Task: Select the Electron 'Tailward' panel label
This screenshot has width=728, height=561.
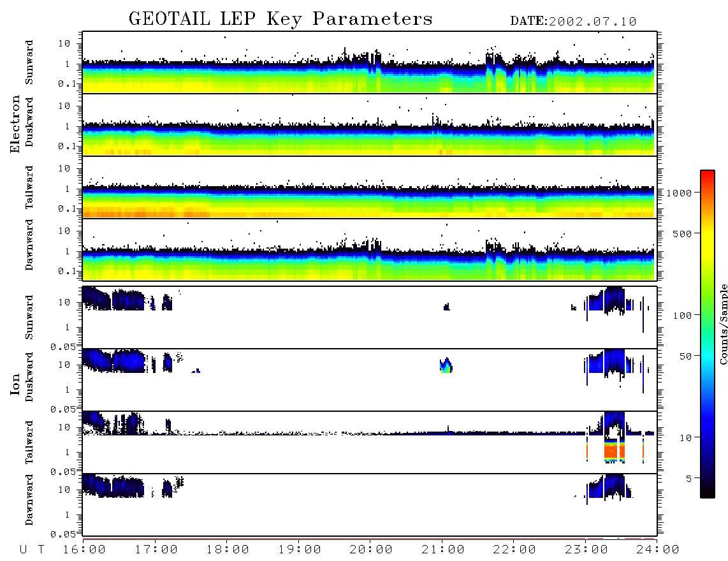Action: (x=29, y=187)
